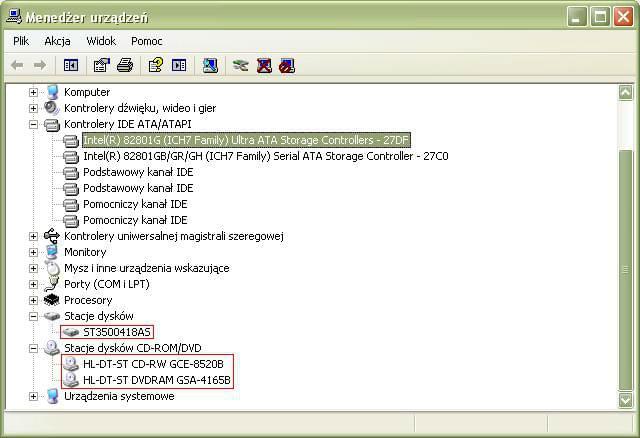Image resolution: width=640 pixels, height=438 pixels.
Task: Click the scrollbar down arrow
Action: (625, 400)
